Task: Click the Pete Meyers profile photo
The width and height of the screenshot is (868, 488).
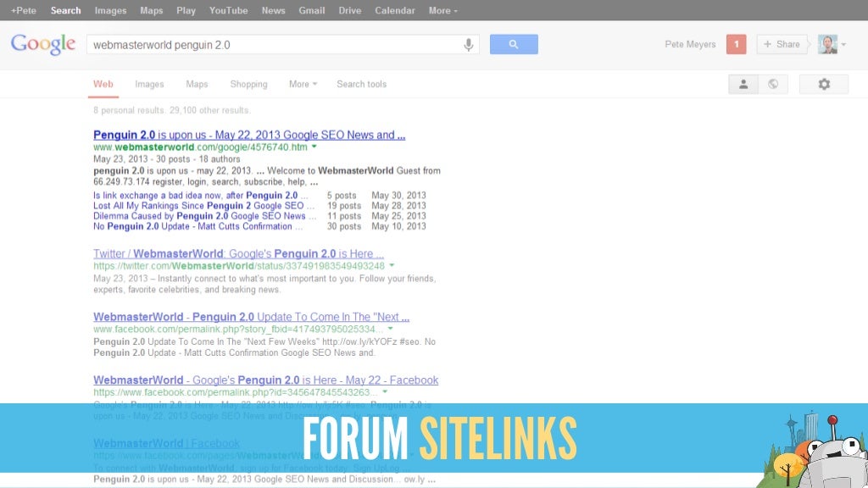Action: [827, 44]
